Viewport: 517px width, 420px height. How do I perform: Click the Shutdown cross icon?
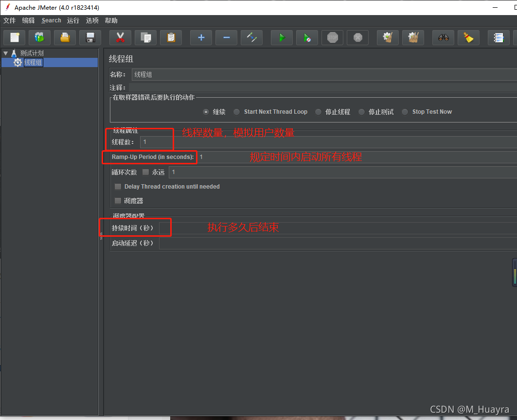point(358,37)
